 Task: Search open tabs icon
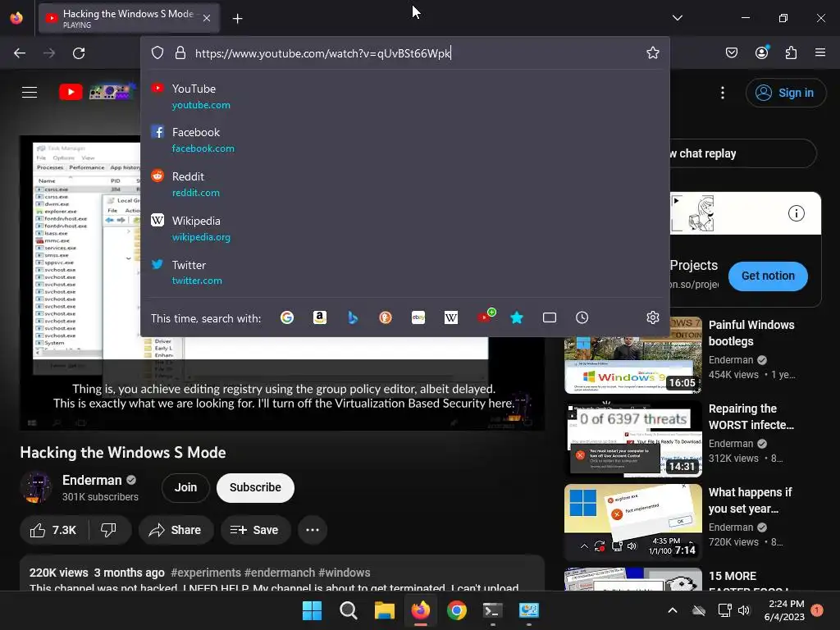[x=550, y=317]
